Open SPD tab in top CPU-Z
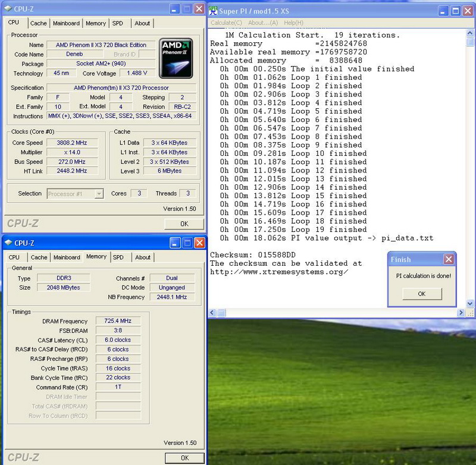This screenshot has width=476, height=465. click(x=118, y=23)
